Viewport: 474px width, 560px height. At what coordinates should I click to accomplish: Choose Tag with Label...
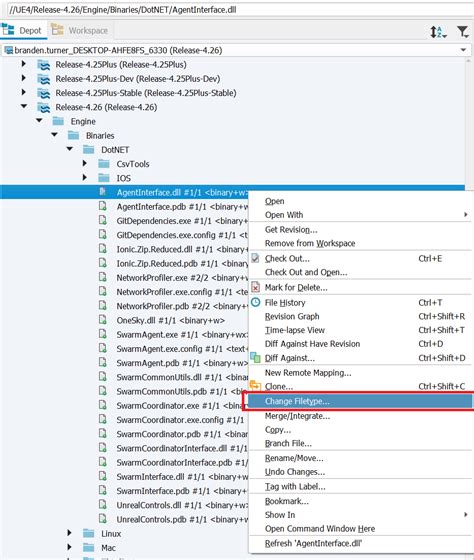(360, 487)
